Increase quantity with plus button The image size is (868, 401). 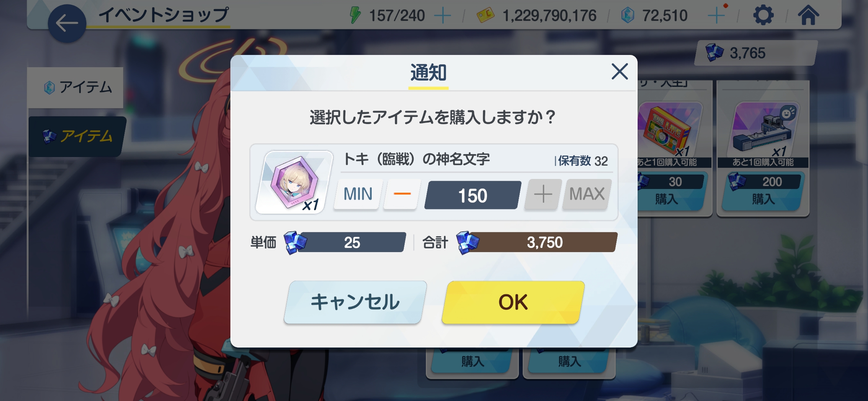pyautogui.click(x=543, y=194)
